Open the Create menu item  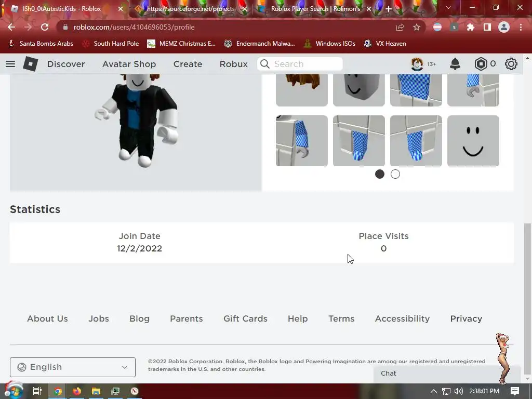pos(188,64)
